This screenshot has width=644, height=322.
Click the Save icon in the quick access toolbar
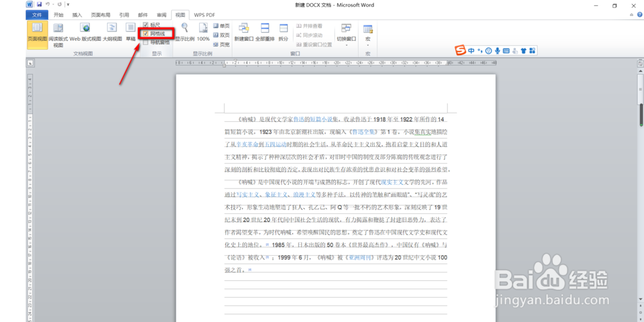click(39, 5)
